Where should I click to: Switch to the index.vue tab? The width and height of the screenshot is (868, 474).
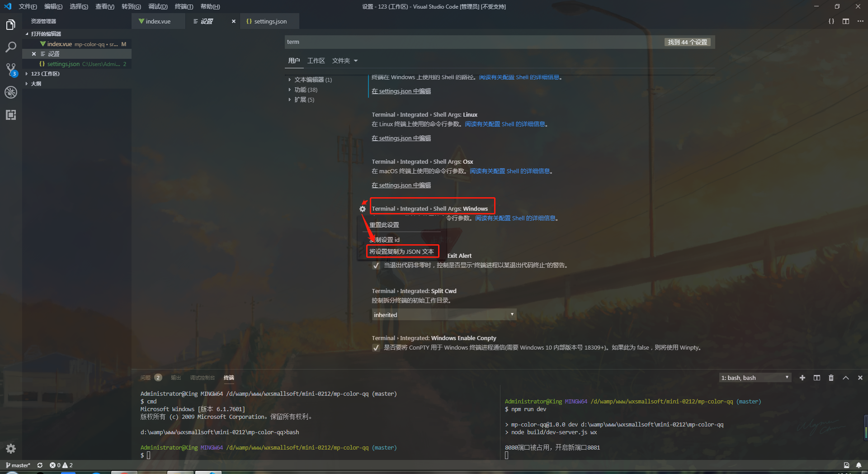[x=157, y=21]
